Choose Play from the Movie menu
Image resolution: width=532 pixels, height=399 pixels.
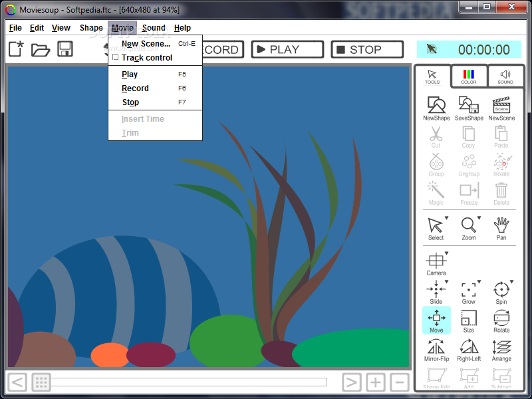tap(156, 74)
